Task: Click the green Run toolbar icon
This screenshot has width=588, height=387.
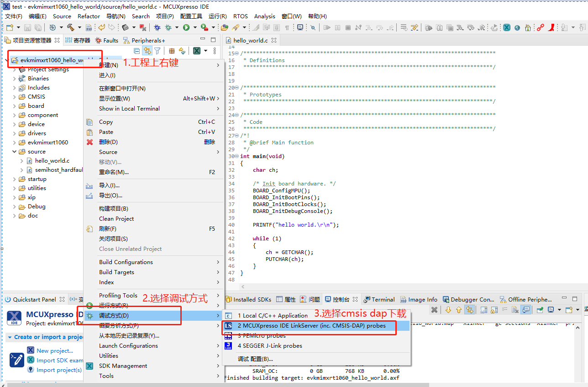Action: (186, 27)
